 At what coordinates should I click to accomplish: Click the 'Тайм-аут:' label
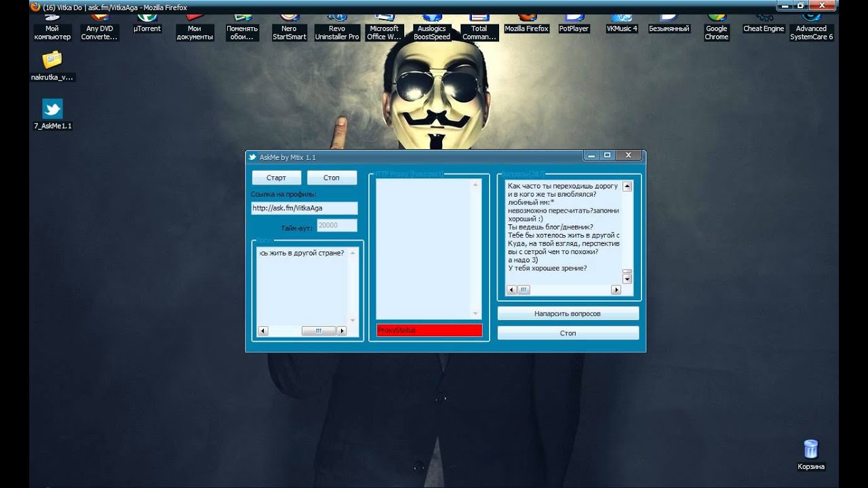297,228
